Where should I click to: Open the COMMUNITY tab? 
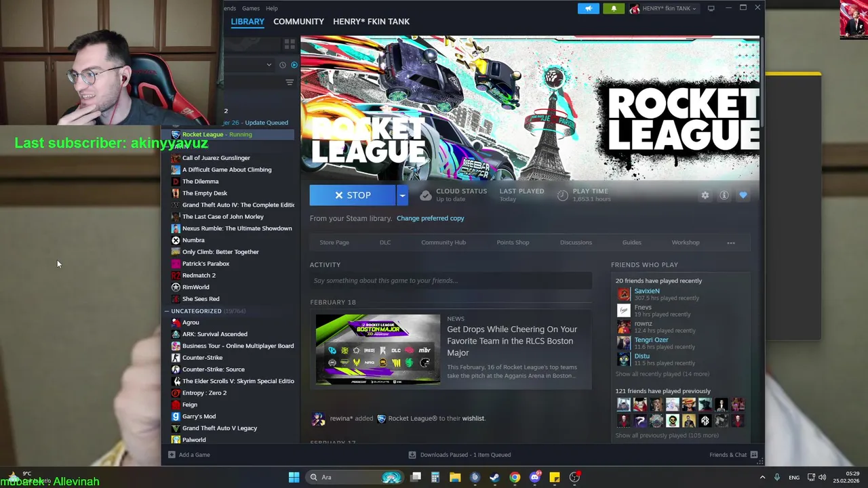(x=298, y=22)
